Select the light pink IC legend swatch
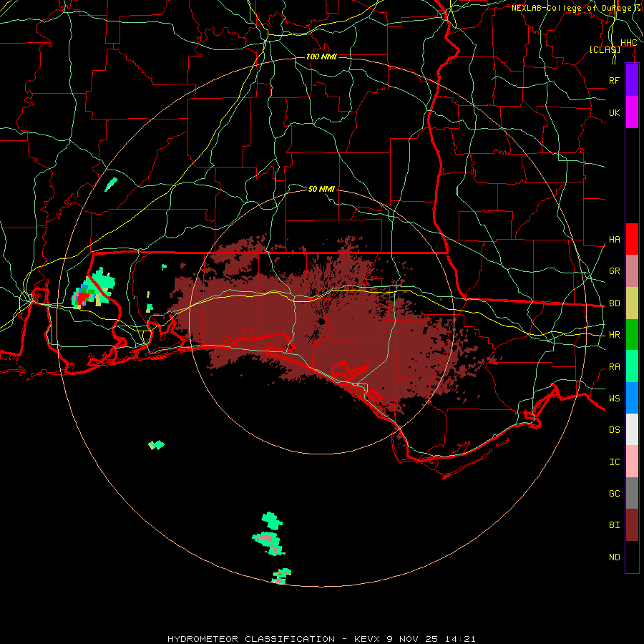644x644 pixels. 632,462
